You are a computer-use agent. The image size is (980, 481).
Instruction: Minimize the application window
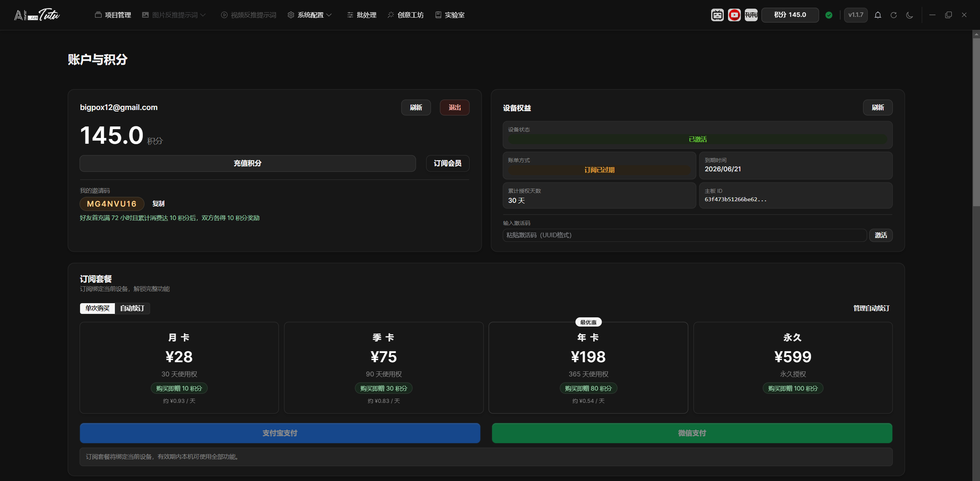coord(933,15)
